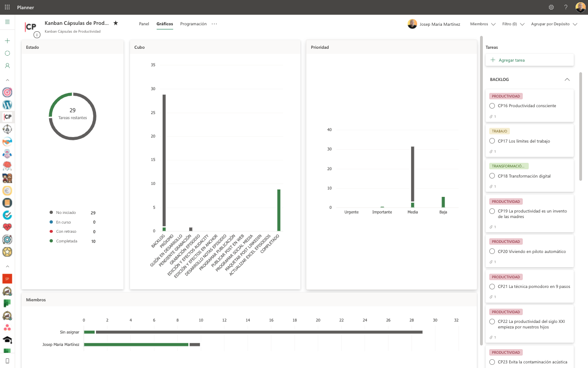Click the plus icon in left sidebar
The height and width of the screenshot is (368, 588).
(x=7, y=41)
